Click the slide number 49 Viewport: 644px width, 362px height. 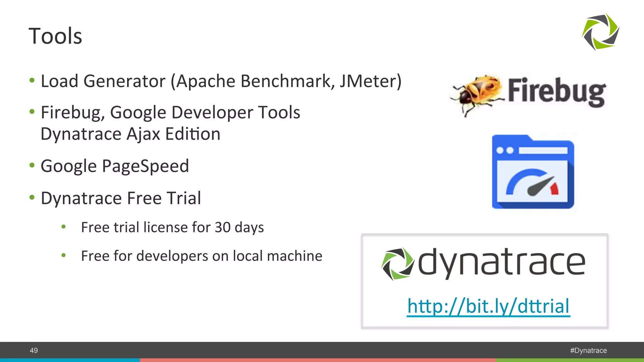pos(34,350)
